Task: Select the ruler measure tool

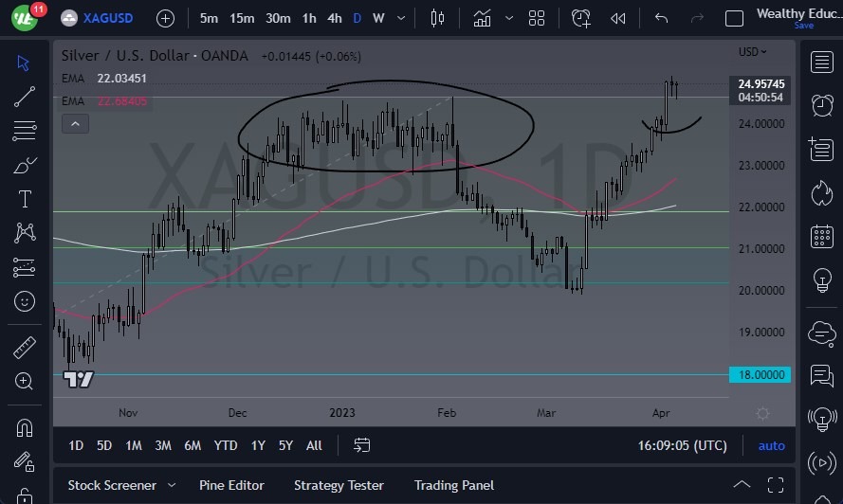Action: tap(25, 348)
